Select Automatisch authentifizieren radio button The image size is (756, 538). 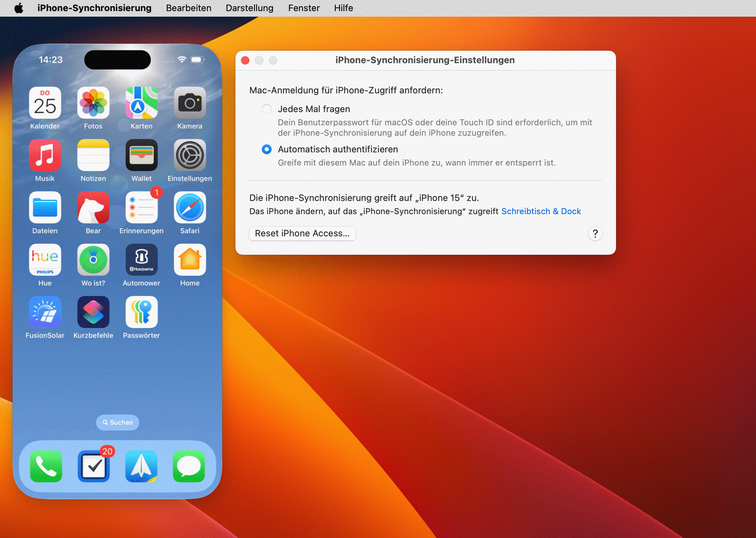click(x=267, y=149)
